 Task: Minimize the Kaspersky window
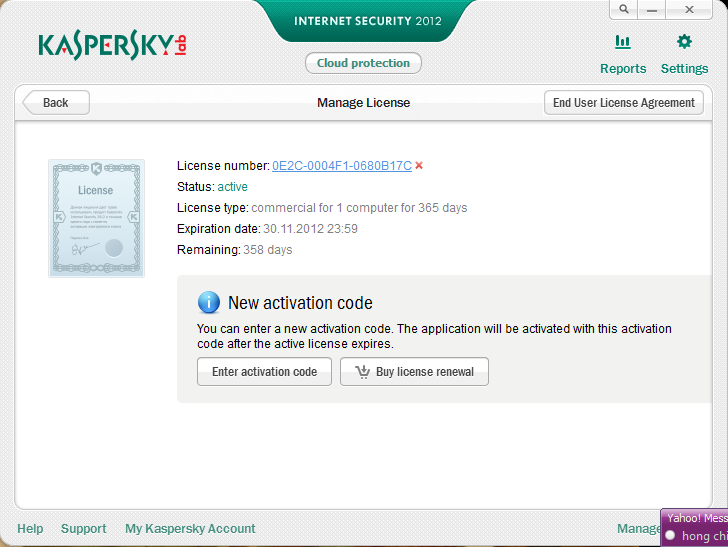(652, 9)
